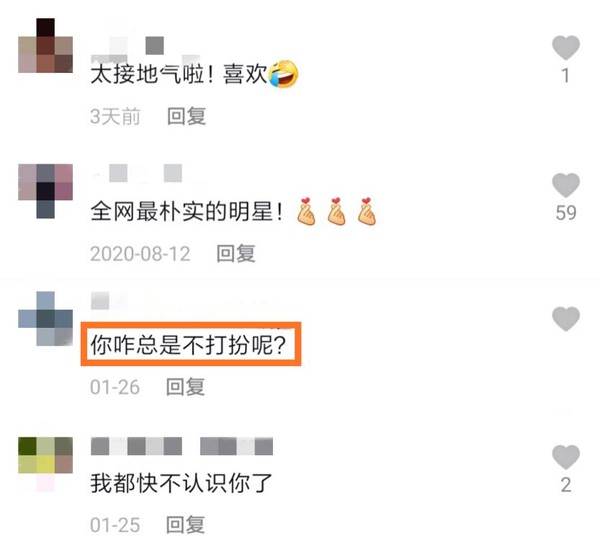Click the first finger-heart emoji
The height and width of the screenshot is (544, 600).
point(306,211)
